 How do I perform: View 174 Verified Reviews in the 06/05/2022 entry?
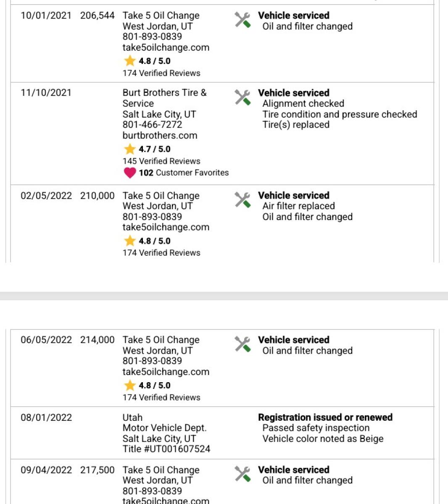click(161, 397)
